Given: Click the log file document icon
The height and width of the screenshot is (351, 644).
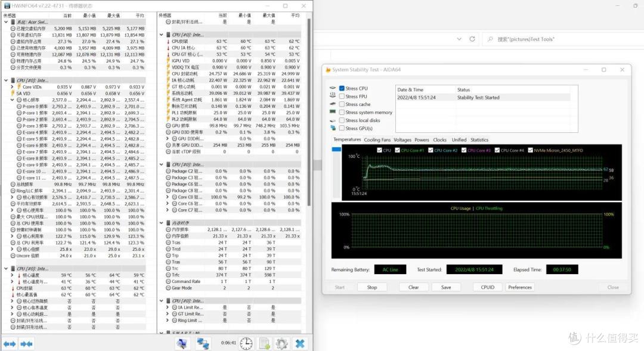Looking at the screenshot, I should tap(264, 344).
